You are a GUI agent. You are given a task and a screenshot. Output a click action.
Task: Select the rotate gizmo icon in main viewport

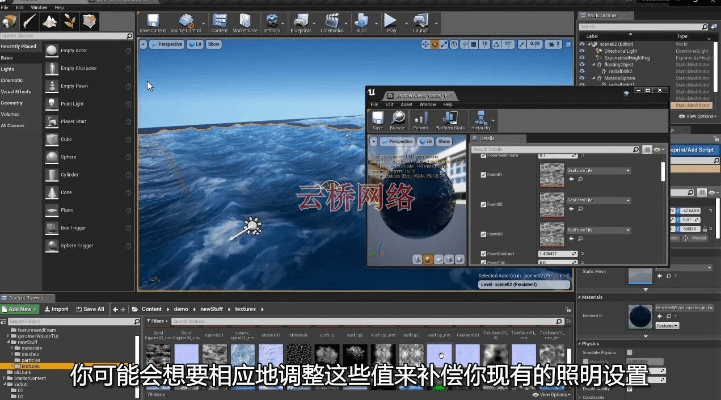pyautogui.click(x=435, y=45)
